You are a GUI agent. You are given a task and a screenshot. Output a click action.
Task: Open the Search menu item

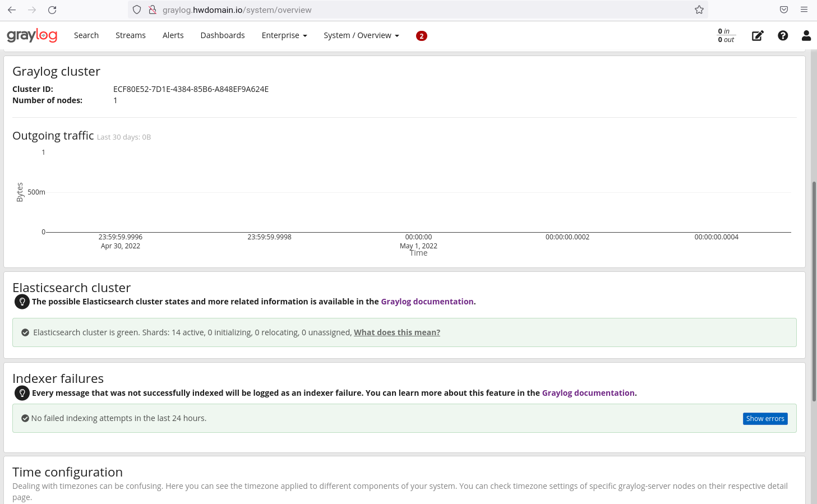tap(86, 35)
